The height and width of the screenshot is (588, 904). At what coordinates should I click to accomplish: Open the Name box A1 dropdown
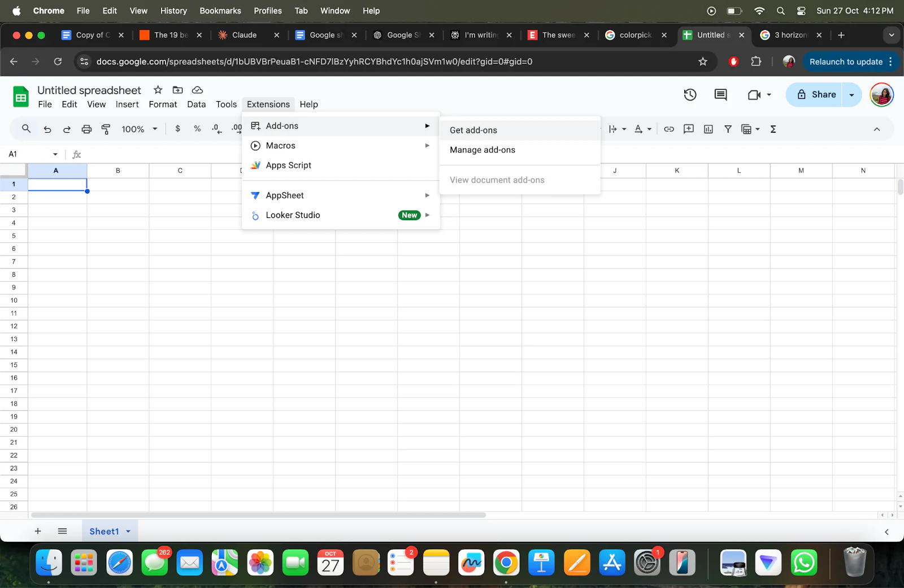(x=55, y=154)
